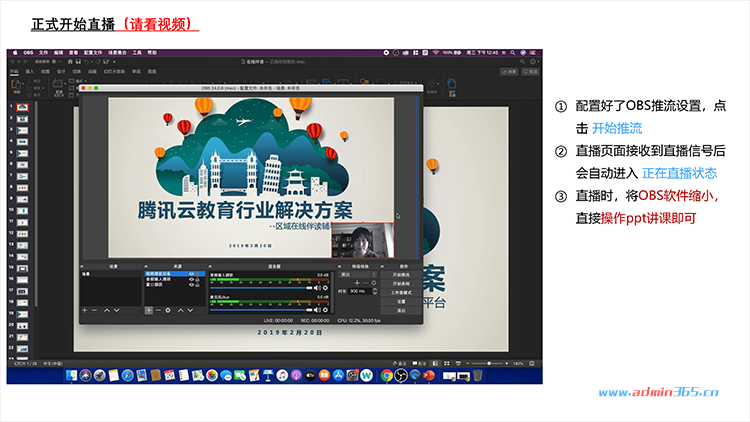
Task: Open the 配置文件 menu in the menu bar
Action: [x=93, y=53]
